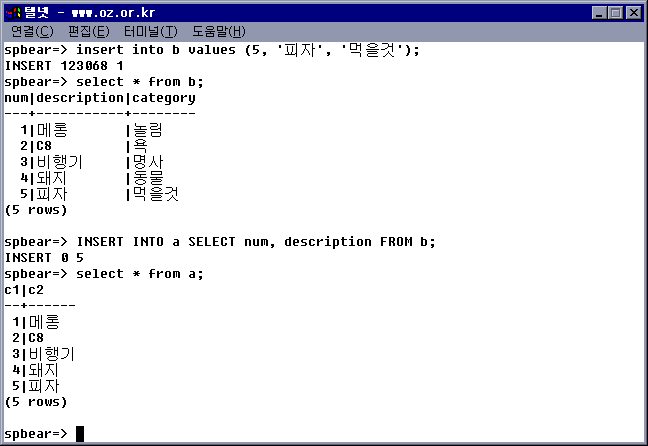The image size is (648, 446).
Task: Minimize the telnet window
Action: pyautogui.click(x=599, y=13)
